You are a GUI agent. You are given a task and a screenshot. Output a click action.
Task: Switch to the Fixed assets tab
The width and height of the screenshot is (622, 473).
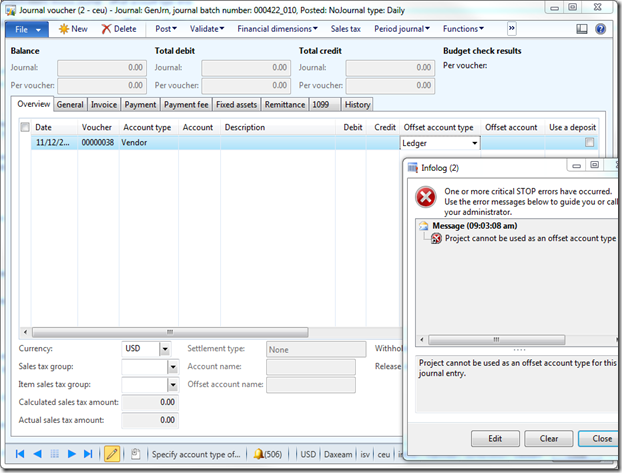click(236, 105)
